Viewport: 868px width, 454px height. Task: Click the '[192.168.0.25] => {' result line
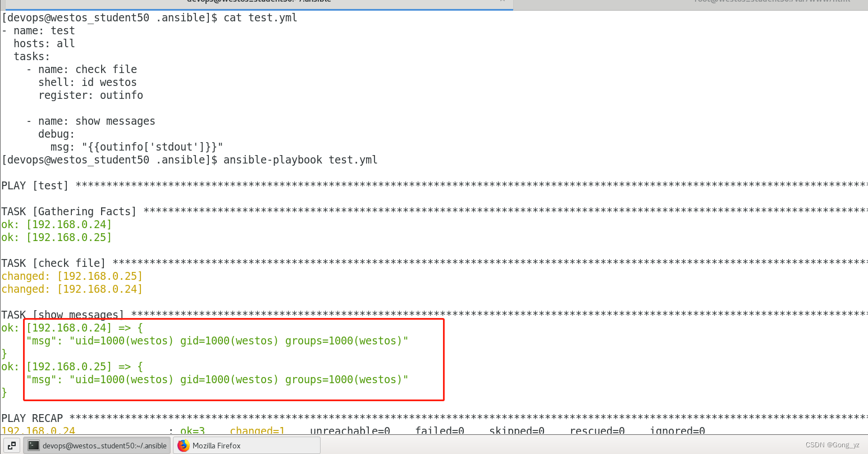pyautogui.click(x=85, y=366)
